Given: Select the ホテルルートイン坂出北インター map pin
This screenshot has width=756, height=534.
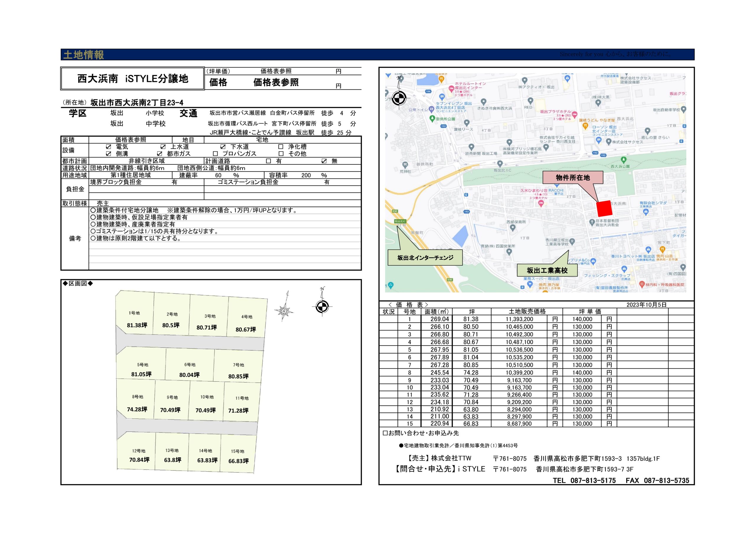Looking at the screenshot, I should click(x=451, y=89).
